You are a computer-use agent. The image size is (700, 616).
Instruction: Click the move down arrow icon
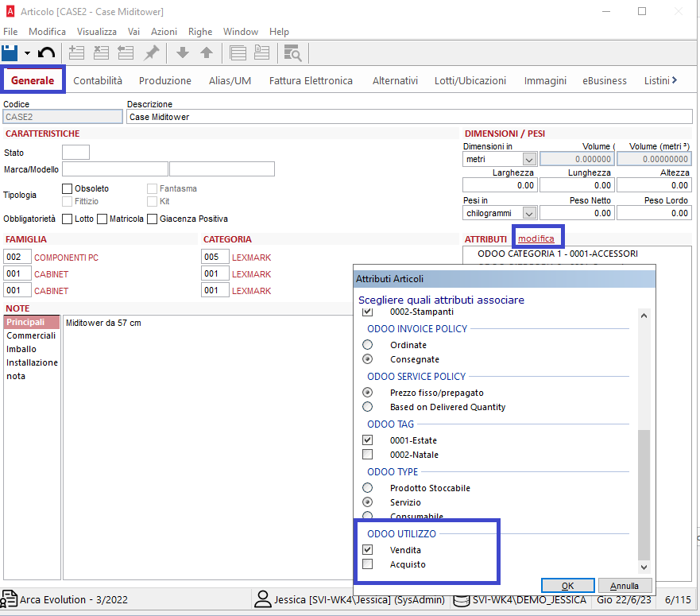pyautogui.click(x=182, y=53)
